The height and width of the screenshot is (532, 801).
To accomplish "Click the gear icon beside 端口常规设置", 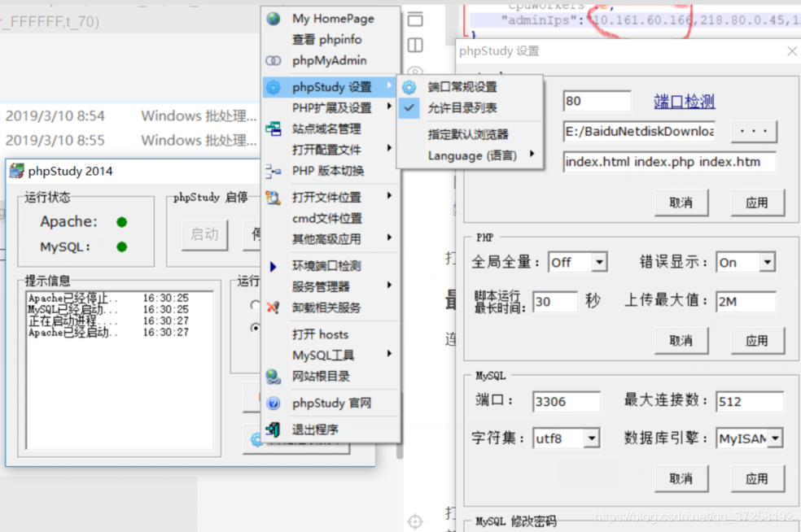I will (409, 87).
